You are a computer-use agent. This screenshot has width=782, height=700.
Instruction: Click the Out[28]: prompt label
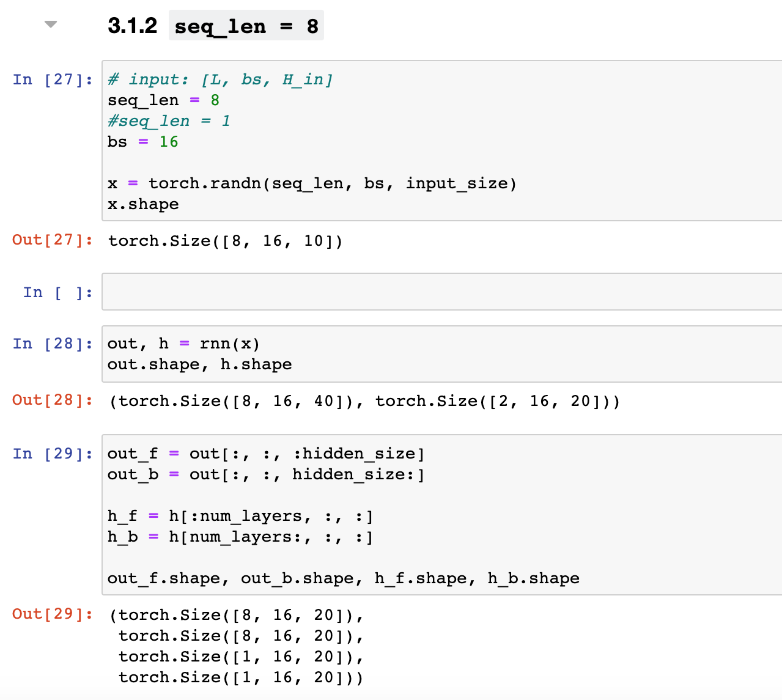(53, 400)
